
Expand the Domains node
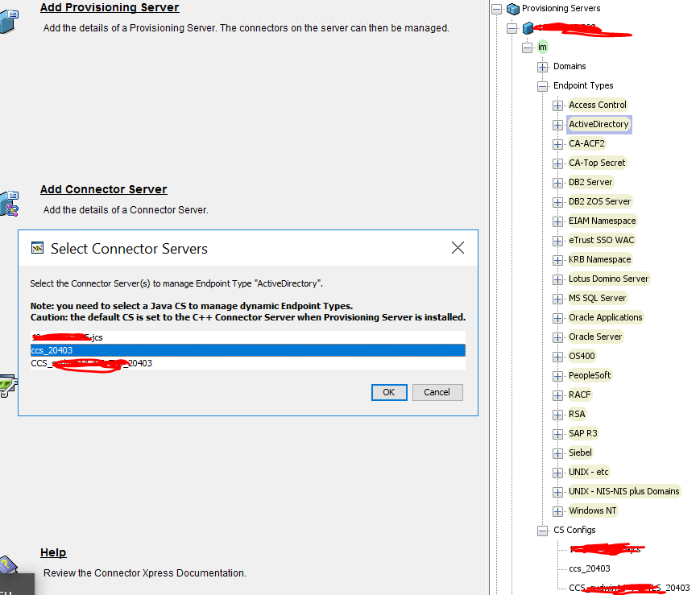(x=542, y=66)
